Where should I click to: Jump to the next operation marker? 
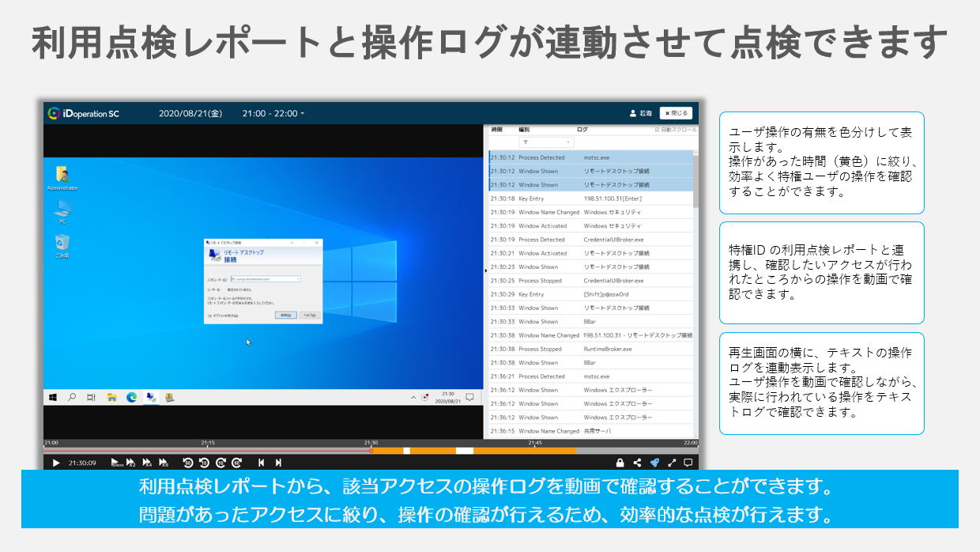coord(278,463)
